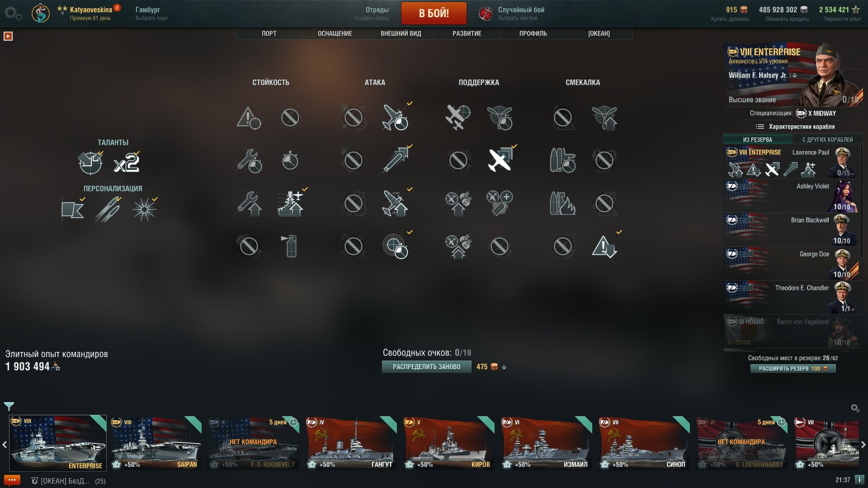Toggle the crosshair skill at bottom of АТАКА
Viewport: 868px width, 488px height.
coord(395,247)
